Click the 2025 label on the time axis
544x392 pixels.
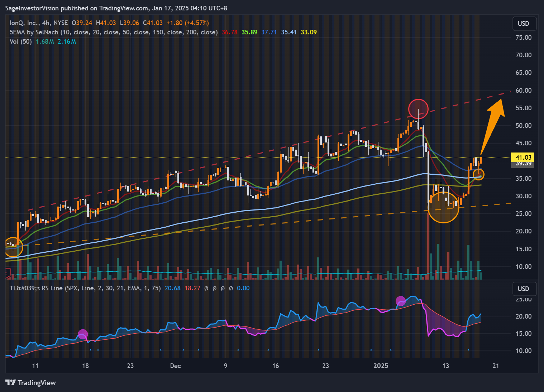click(x=381, y=366)
